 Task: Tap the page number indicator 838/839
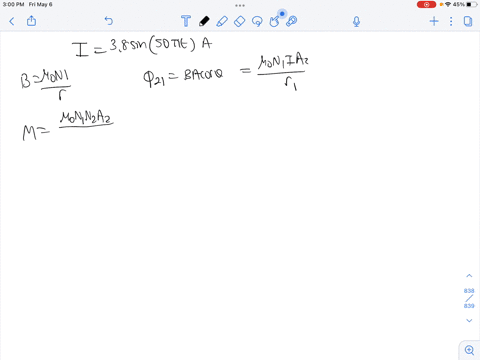tap(469, 298)
